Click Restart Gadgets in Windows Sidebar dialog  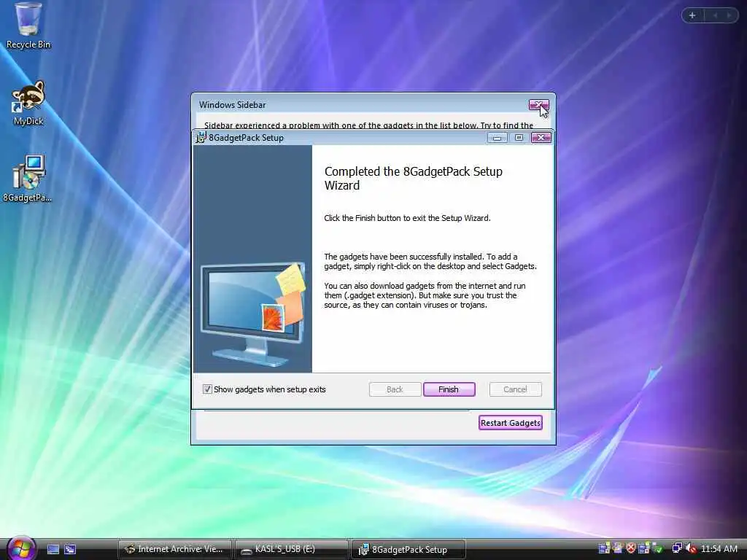coord(510,423)
